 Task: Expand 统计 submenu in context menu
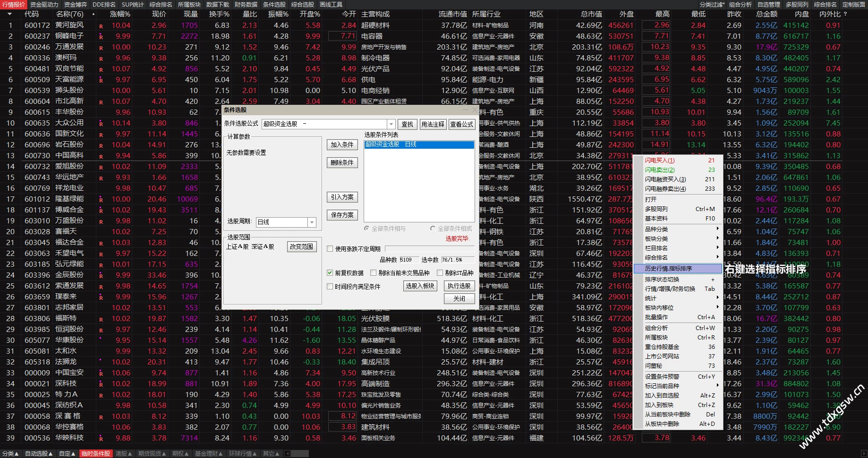point(678,298)
